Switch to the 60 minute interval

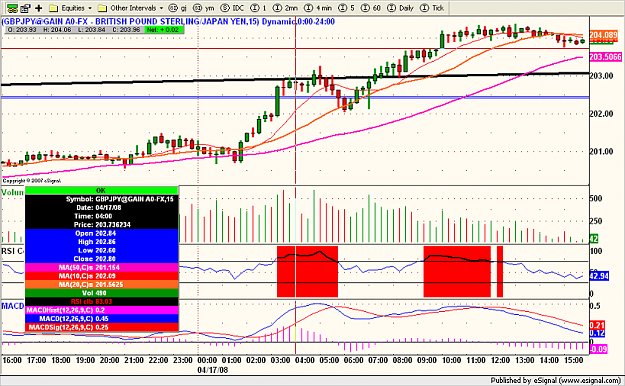pos(371,8)
